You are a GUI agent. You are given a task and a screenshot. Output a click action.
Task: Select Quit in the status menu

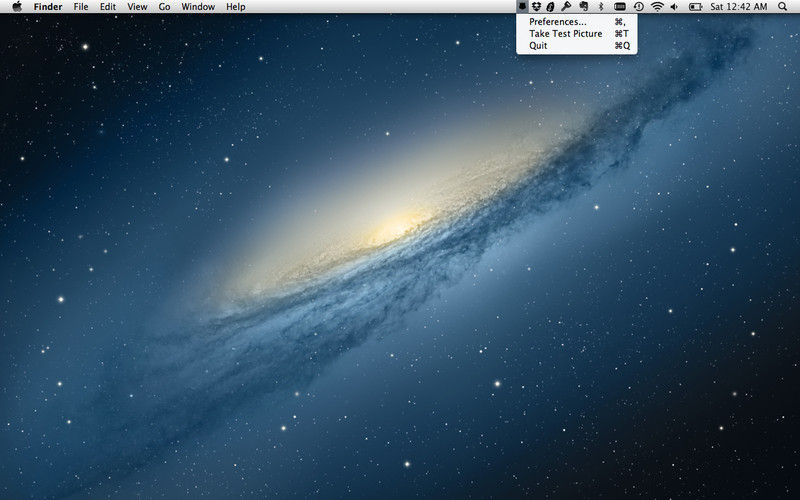point(577,45)
